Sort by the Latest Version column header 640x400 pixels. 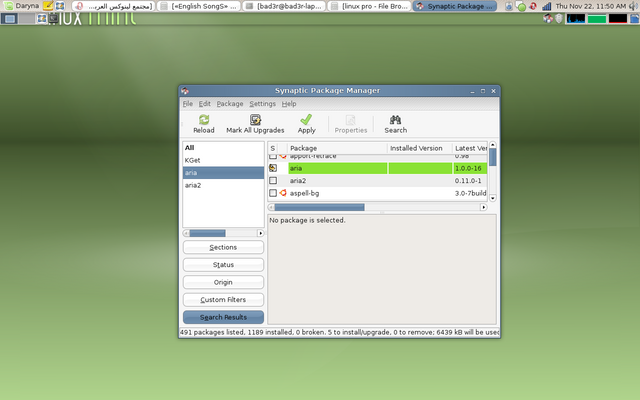coord(470,148)
